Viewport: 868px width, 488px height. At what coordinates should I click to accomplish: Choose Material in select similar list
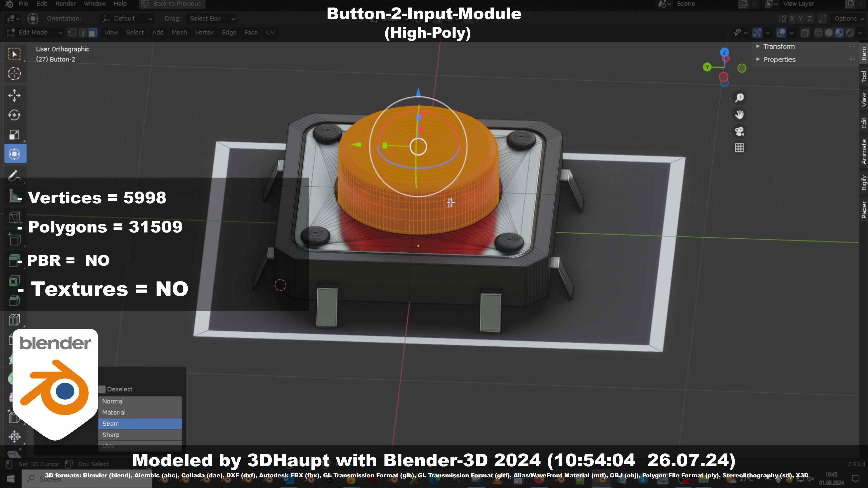coord(140,413)
